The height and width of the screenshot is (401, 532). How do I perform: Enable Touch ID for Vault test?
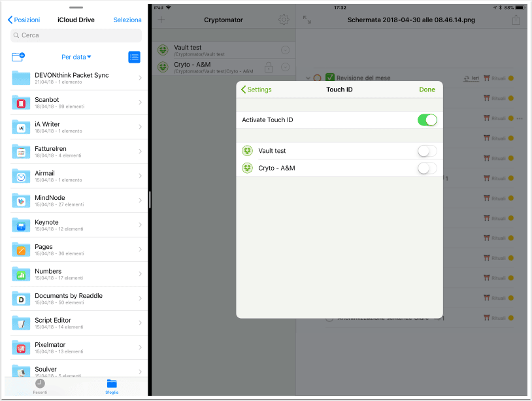point(427,151)
